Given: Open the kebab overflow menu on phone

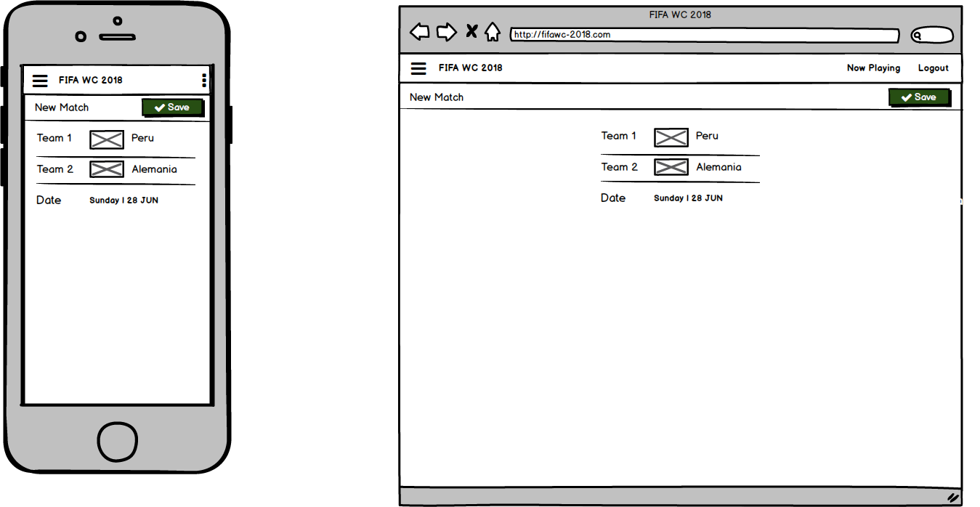Looking at the screenshot, I should point(204,81).
